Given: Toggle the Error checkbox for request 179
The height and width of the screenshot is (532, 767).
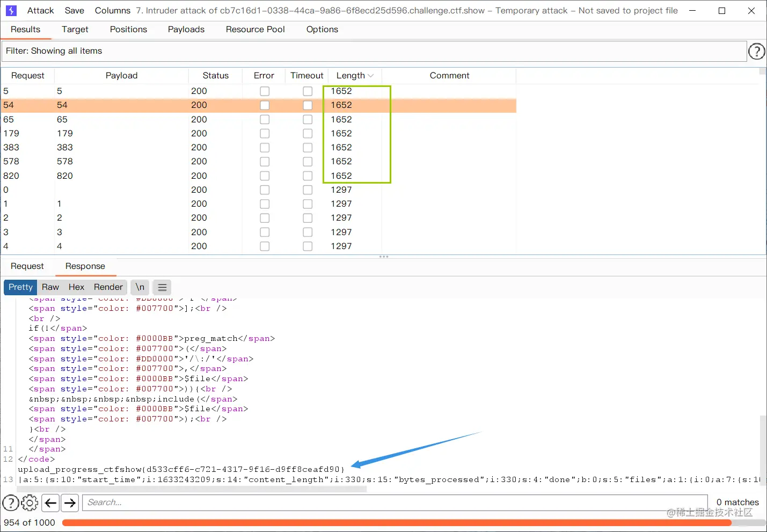Looking at the screenshot, I should click(265, 133).
